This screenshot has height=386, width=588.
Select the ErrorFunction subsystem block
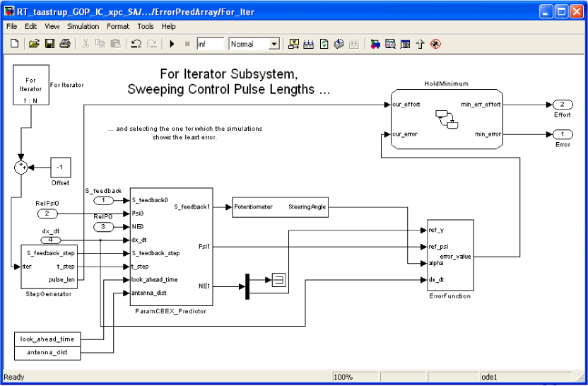pyautogui.click(x=450, y=255)
